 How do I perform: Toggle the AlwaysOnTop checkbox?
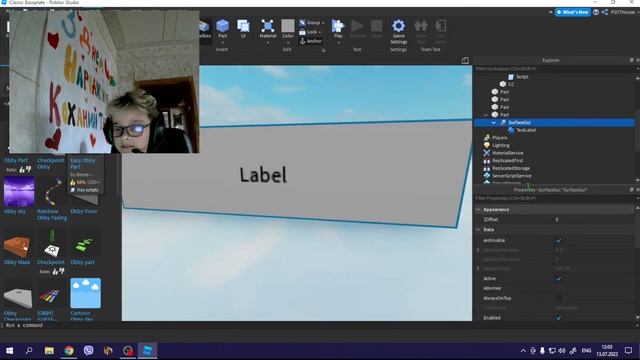[558, 298]
